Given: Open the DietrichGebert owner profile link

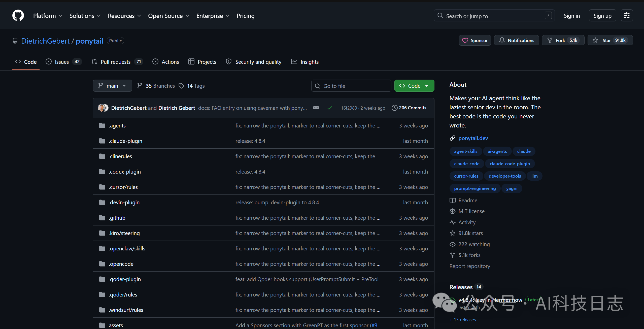Looking at the screenshot, I should point(45,41).
